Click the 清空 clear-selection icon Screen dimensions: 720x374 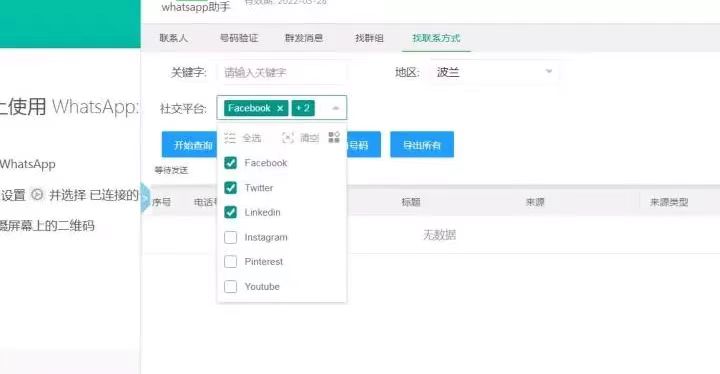[288, 137]
